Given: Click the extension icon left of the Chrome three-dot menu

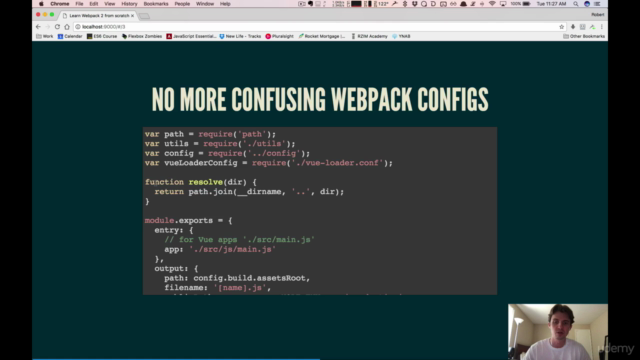Looking at the screenshot, I should pyautogui.click(x=592, y=27).
